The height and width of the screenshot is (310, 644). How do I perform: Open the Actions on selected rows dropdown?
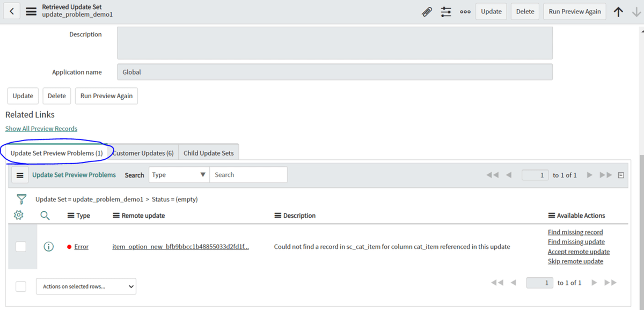point(86,286)
